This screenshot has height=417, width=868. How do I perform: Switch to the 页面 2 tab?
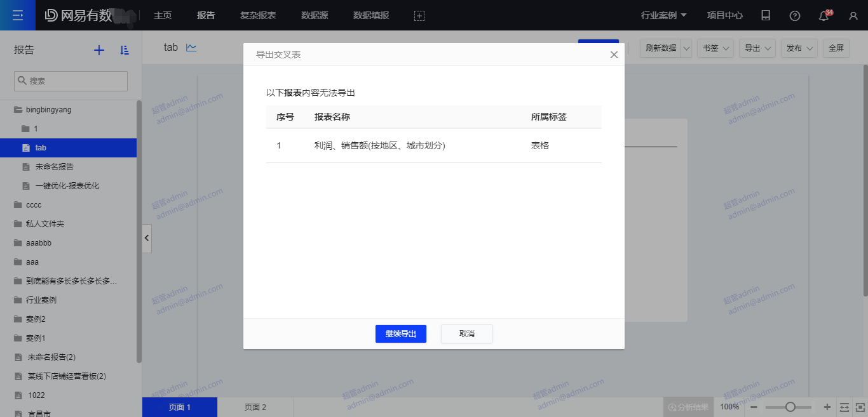(255, 407)
